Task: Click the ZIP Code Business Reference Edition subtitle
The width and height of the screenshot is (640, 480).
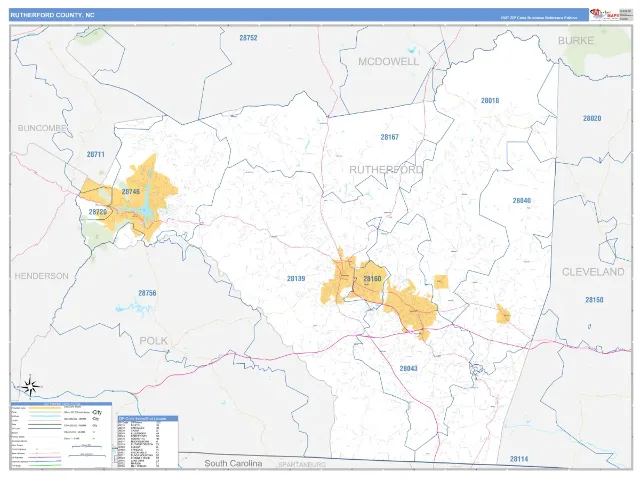Action: coord(539,18)
